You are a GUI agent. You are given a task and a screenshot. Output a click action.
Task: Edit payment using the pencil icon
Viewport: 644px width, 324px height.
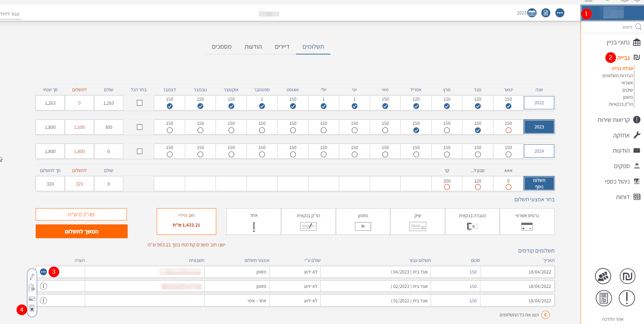32,277
